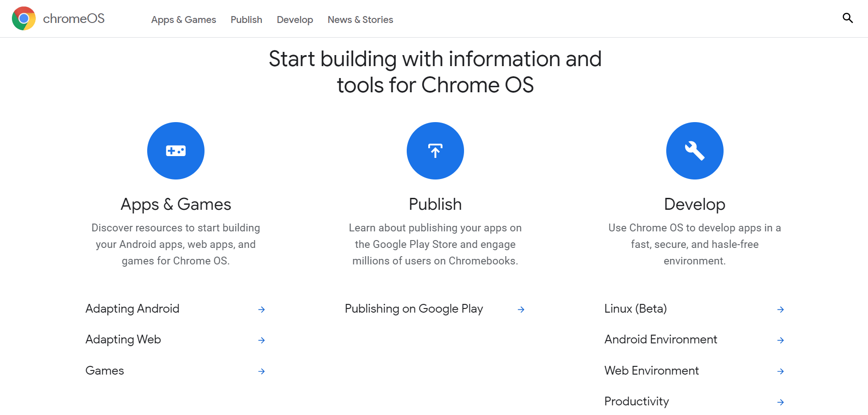Click the Develop wrench circle icon
868x415 pixels.
pos(695,151)
